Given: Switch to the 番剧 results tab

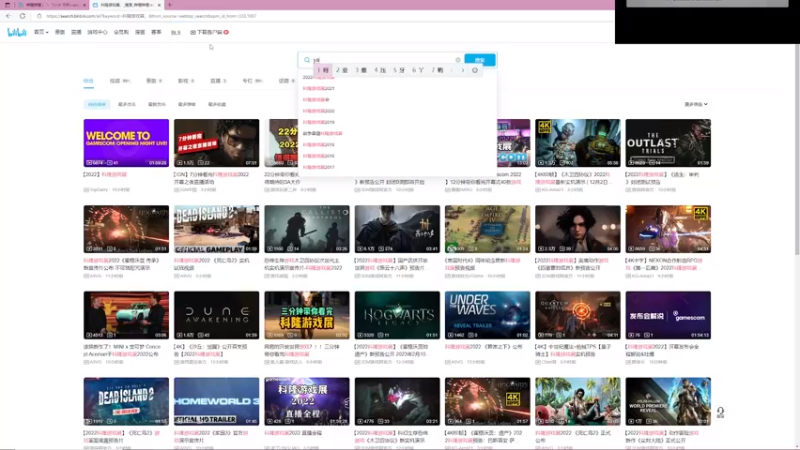Looking at the screenshot, I should point(154,81).
